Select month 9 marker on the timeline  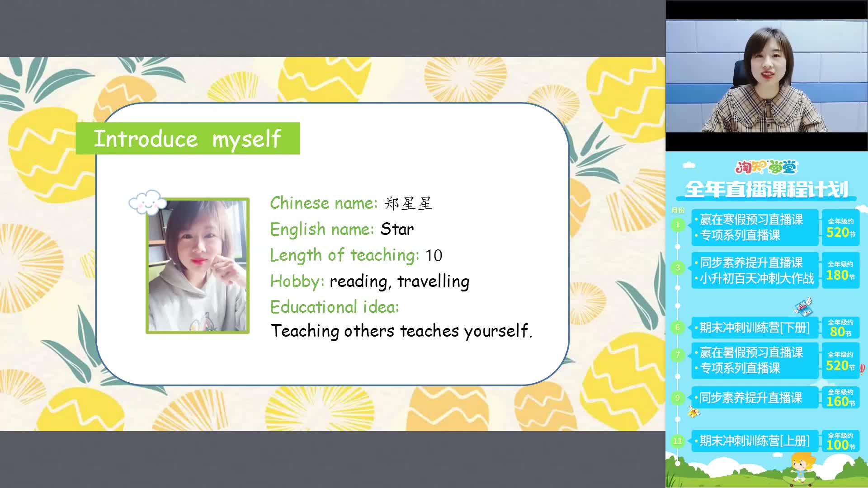pyautogui.click(x=677, y=398)
